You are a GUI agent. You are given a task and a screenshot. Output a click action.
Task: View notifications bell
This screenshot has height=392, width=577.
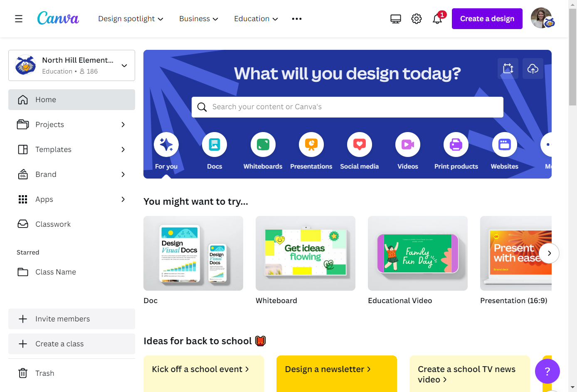[437, 19]
